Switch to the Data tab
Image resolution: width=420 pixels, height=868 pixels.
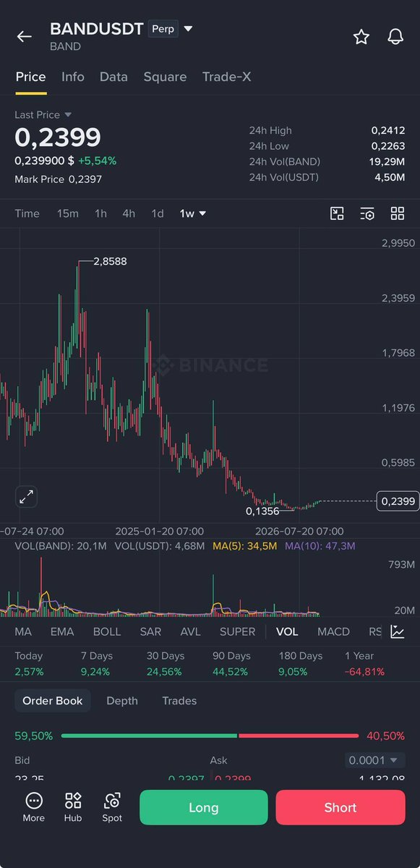click(x=113, y=77)
